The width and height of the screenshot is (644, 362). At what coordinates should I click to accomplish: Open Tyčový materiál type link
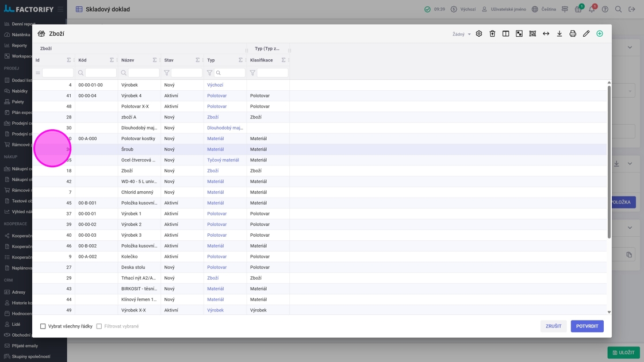coord(223,160)
